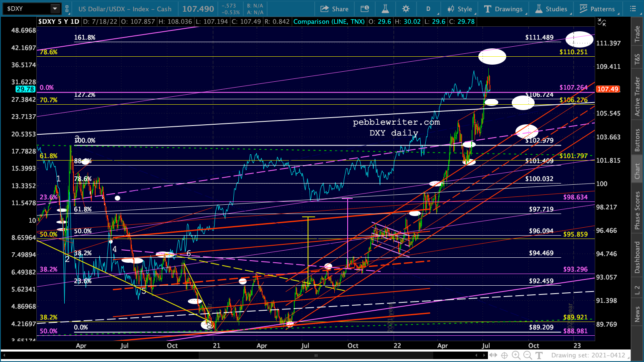The height and width of the screenshot is (362, 644).
Task: Open the Studies menu
Action: (x=551, y=9)
